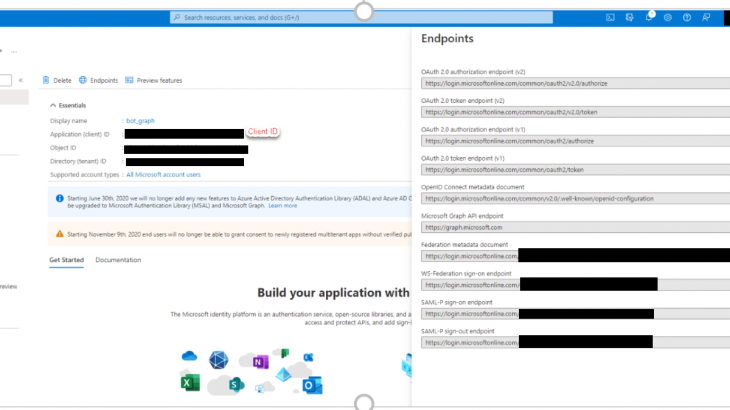Open the notifications bell
This screenshot has width=730, height=410.
(649, 17)
